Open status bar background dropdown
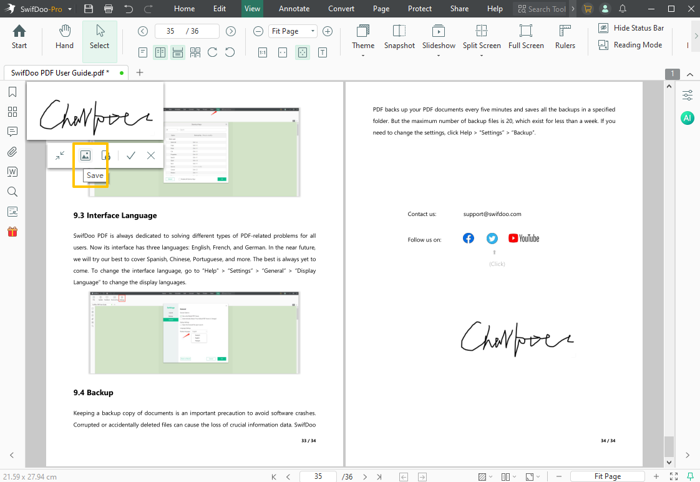 tap(485, 477)
